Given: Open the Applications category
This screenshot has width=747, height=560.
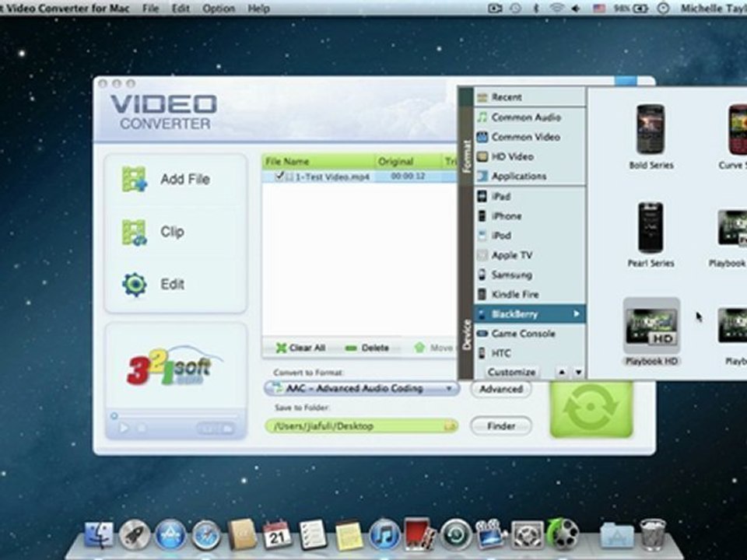Looking at the screenshot, I should click(530, 177).
